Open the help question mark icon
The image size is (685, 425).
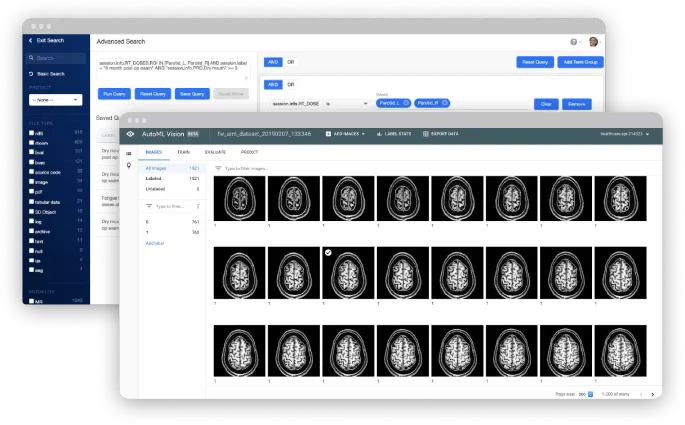(x=574, y=42)
